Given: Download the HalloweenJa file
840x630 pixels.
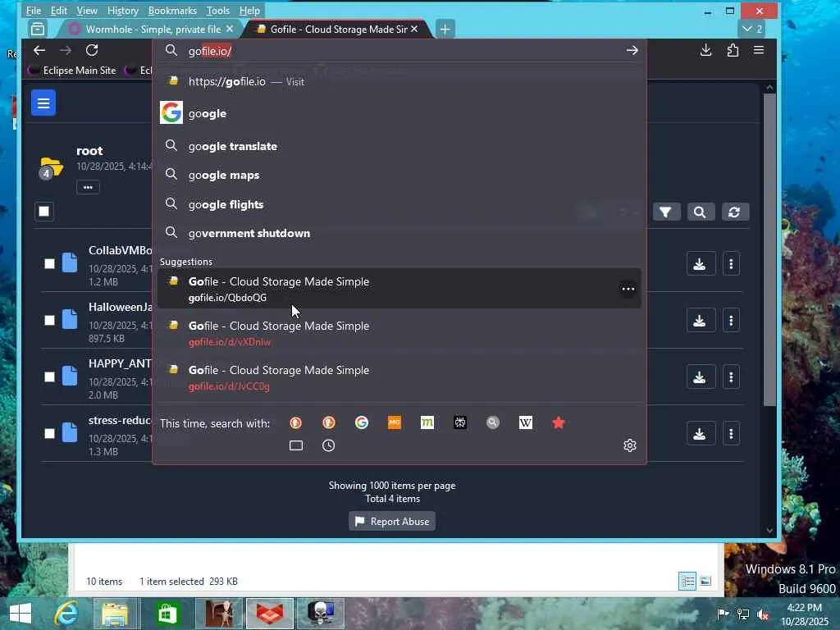Looking at the screenshot, I should pos(701,321).
